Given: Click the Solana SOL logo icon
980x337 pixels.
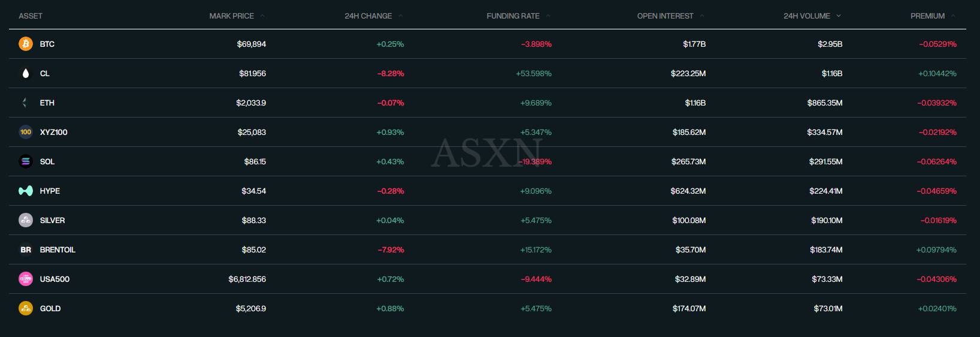Looking at the screenshot, I should [25, 161].
